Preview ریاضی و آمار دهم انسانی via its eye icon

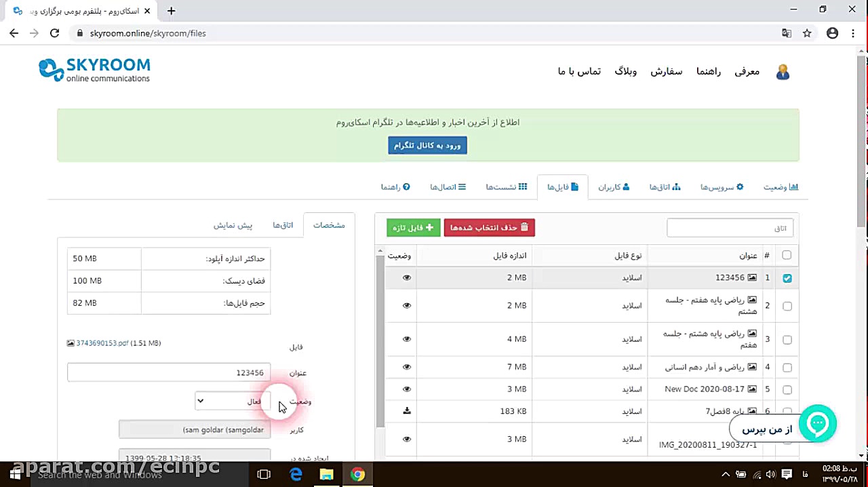point(406,367)
